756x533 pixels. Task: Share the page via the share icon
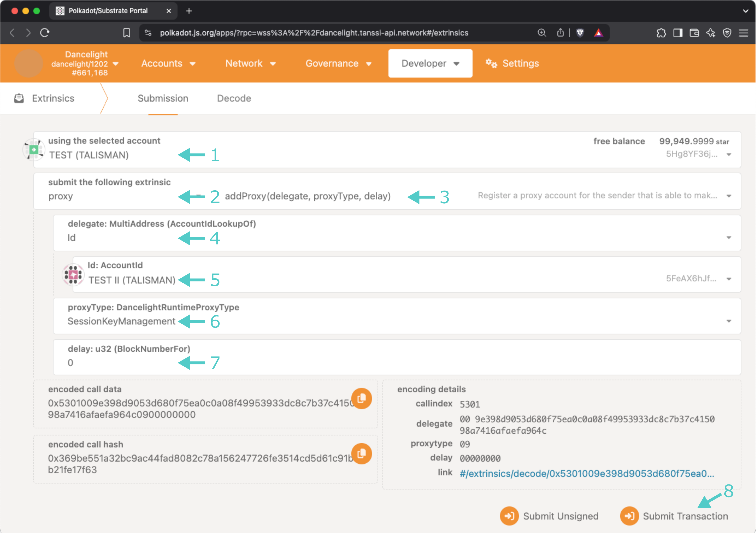click(x=560, y=33)
